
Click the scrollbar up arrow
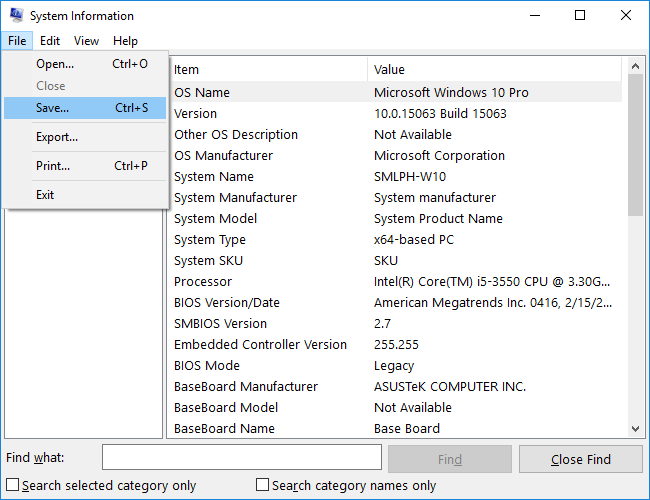[635, 66]
